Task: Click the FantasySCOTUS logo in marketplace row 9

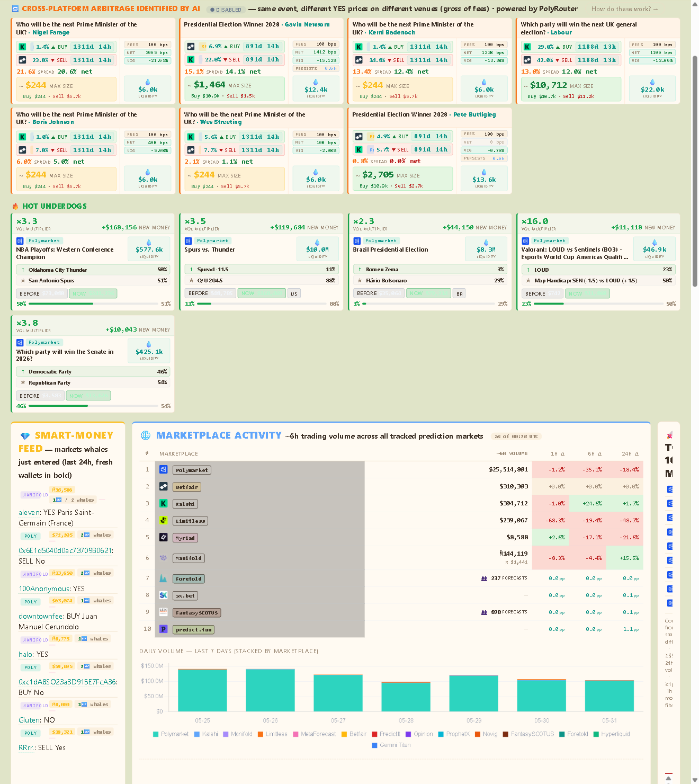Action: pos(163,612)
